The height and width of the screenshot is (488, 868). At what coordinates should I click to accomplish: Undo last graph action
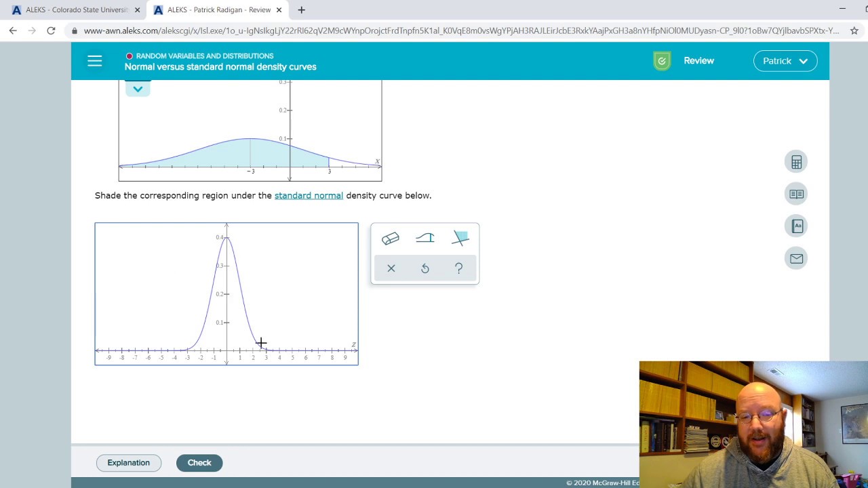pyautogui.click(x=425, y=268)
